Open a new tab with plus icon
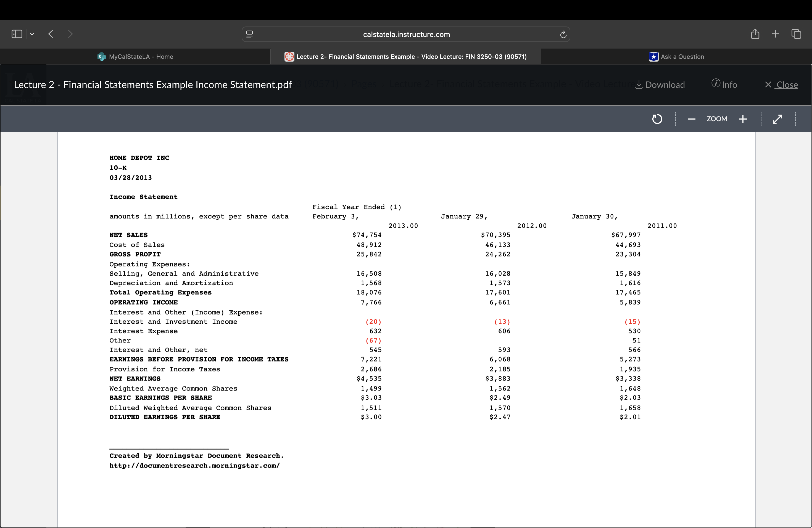Image resolution: width=812 pixels, height=528 pixels. (x=775, y=34)
